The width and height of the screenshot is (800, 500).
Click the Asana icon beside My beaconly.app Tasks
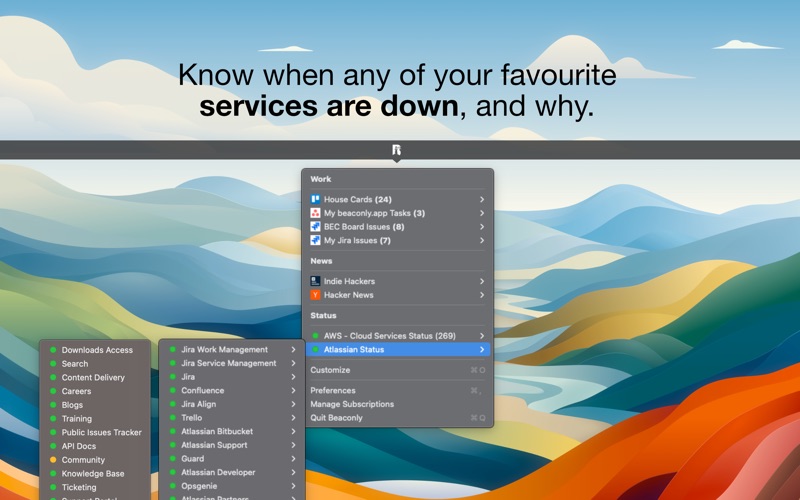pos(315,213)
